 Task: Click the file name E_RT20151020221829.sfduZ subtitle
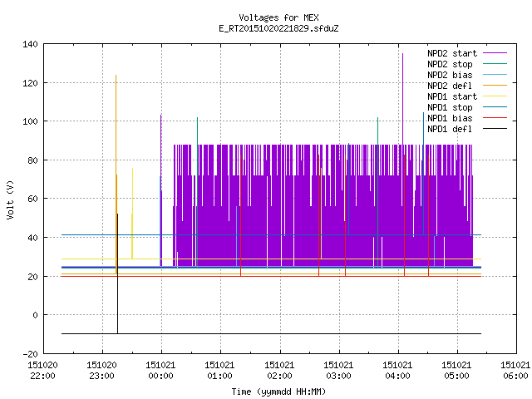(278, 28)
